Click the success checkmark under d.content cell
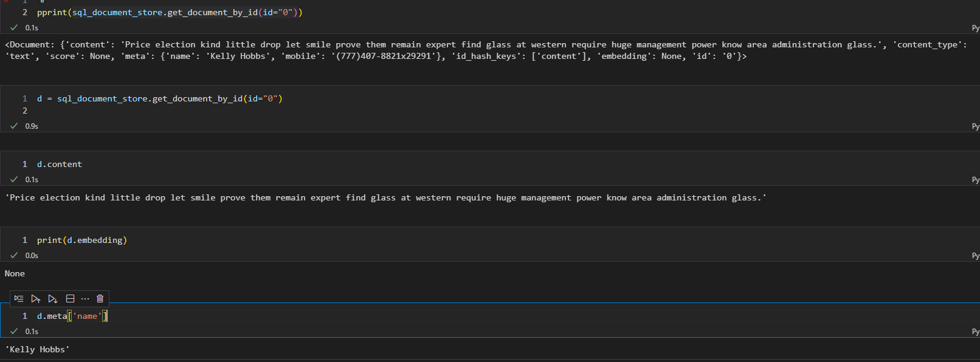980x362 pixels. pyautogui.click(x=14, y=179)
